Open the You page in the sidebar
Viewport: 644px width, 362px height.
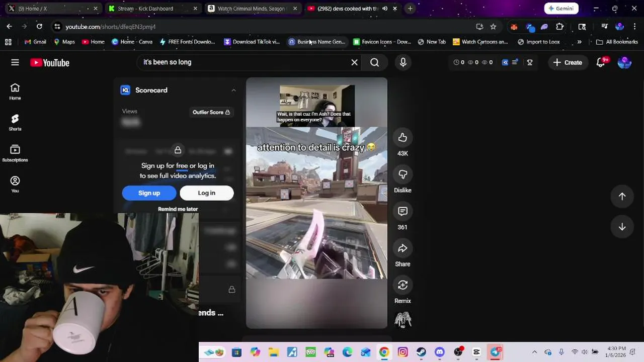click(15, 184)
